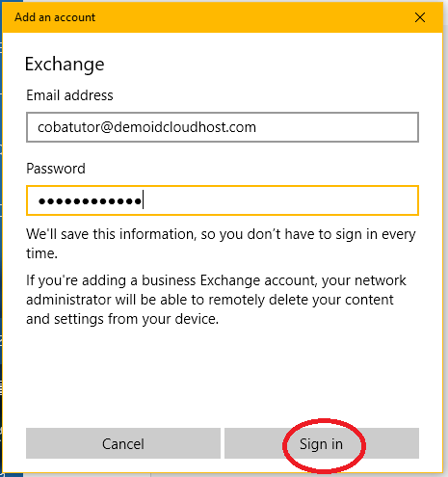This screenshot has height=477, width=448.
Task: Focus the Email address input field
Action: [223, 127]
